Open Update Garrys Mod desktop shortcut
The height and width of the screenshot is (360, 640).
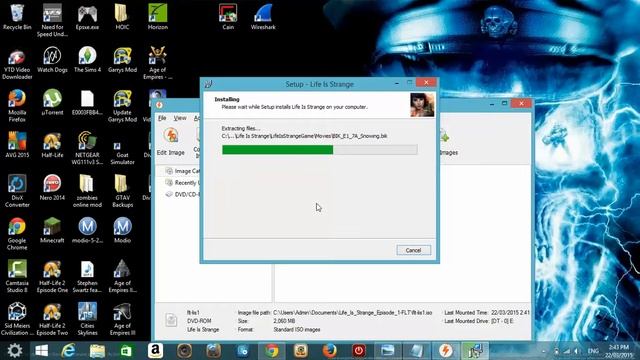(122, 106)
